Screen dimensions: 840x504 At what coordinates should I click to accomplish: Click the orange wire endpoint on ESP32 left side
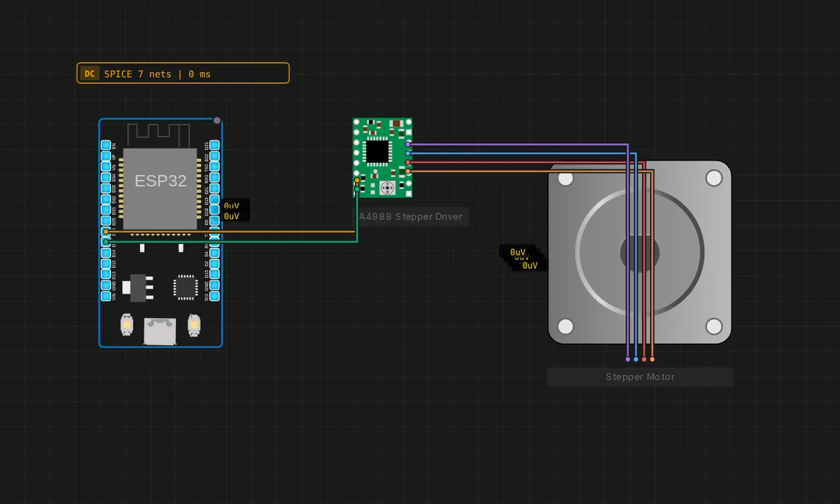pos(106,231)
